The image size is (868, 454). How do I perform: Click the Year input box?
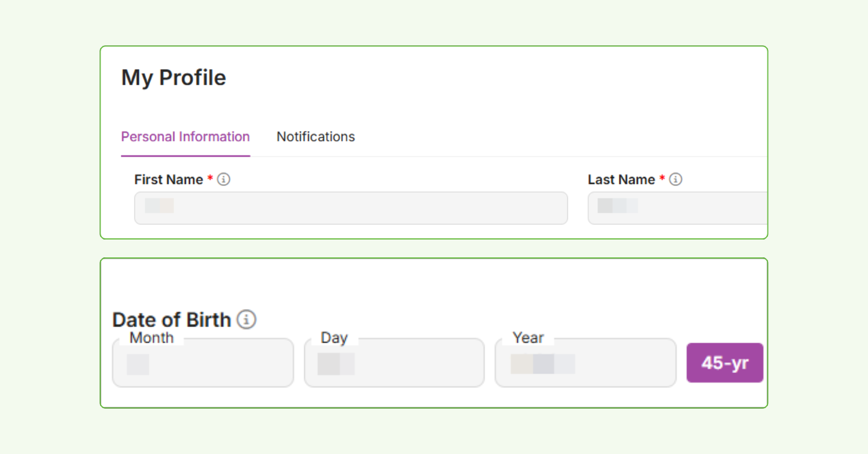pyautogui.click(x=585, y=362)
